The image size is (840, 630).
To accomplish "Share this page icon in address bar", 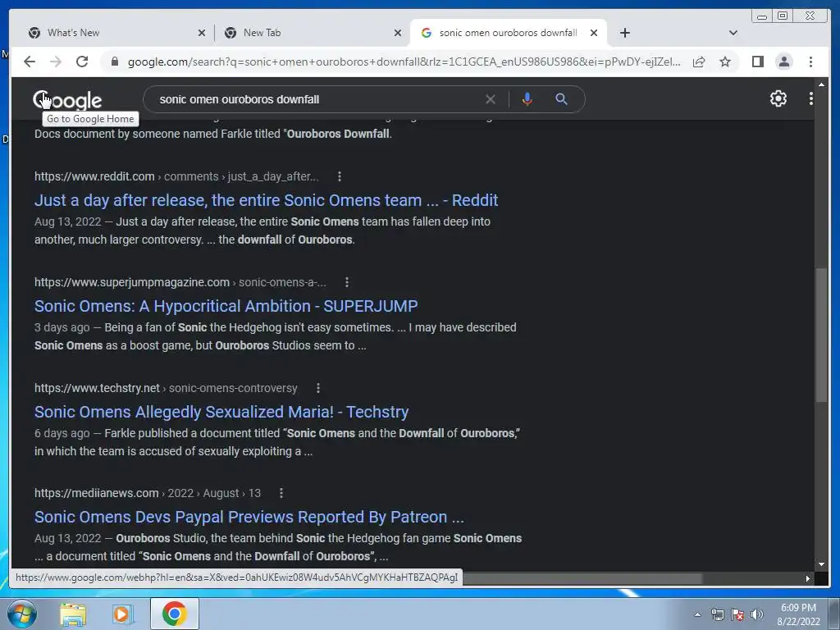I will tap(699, 62).
